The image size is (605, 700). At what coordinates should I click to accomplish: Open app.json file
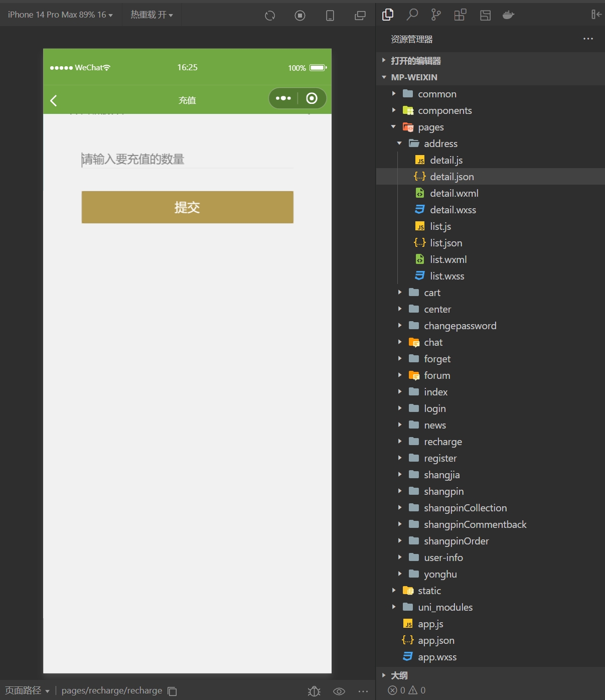pyautogui.click(x=490, y=640)
